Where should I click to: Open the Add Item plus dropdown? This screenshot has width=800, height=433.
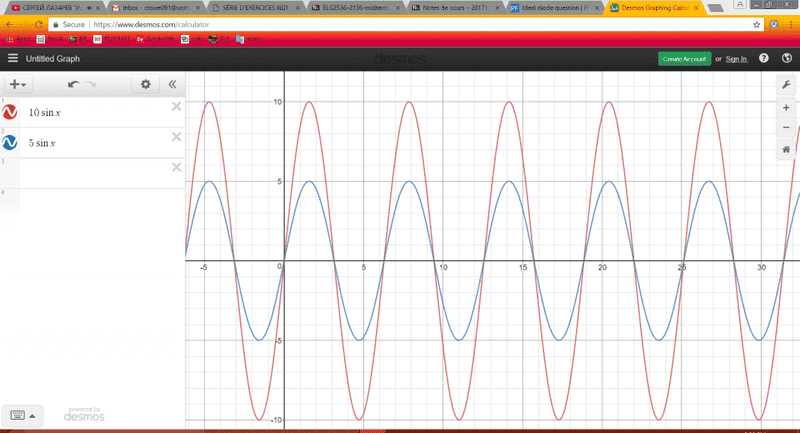[17, 85]
